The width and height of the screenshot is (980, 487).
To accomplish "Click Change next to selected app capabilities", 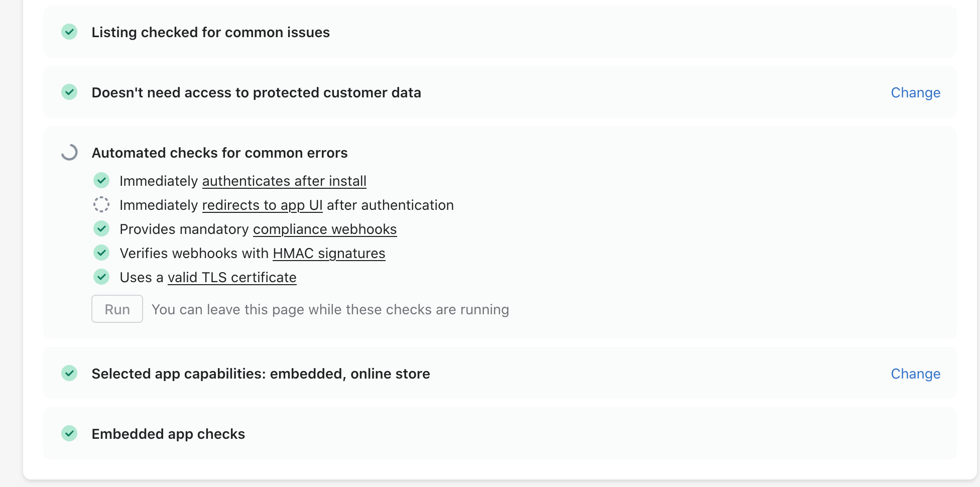I will [x=915, y=374].
